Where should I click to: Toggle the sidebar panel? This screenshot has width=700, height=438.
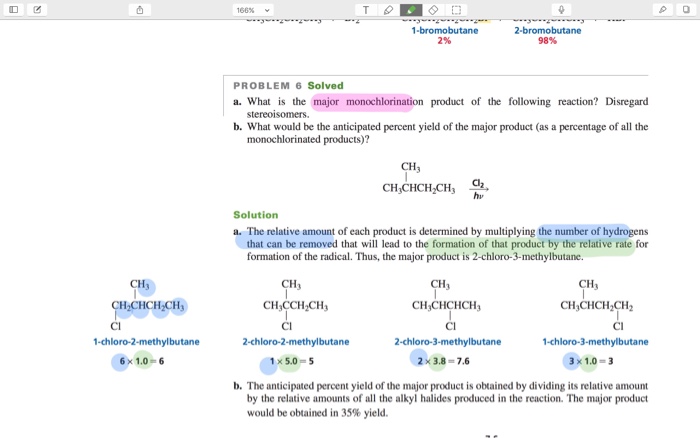[x=13, y=9]
